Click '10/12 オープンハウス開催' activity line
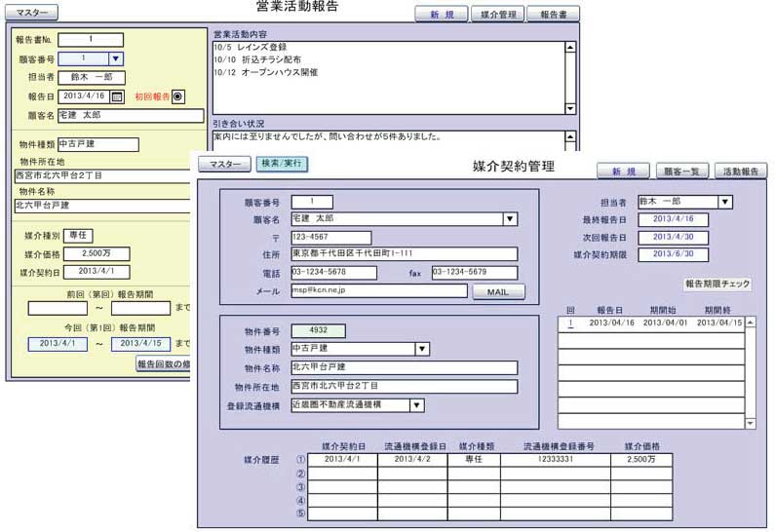This screenshot has width=775, height=532. point(265,73)
